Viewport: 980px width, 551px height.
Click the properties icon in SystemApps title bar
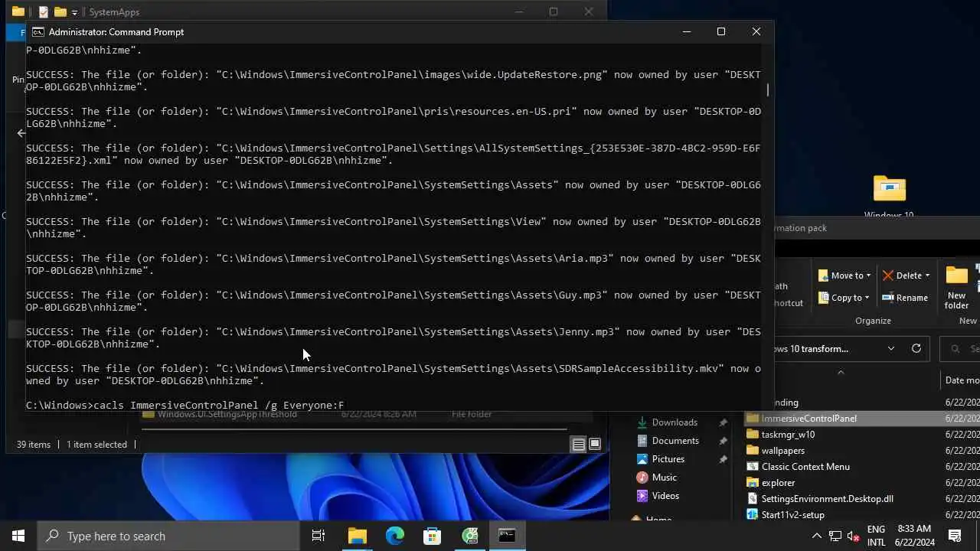tap(44, 11)
